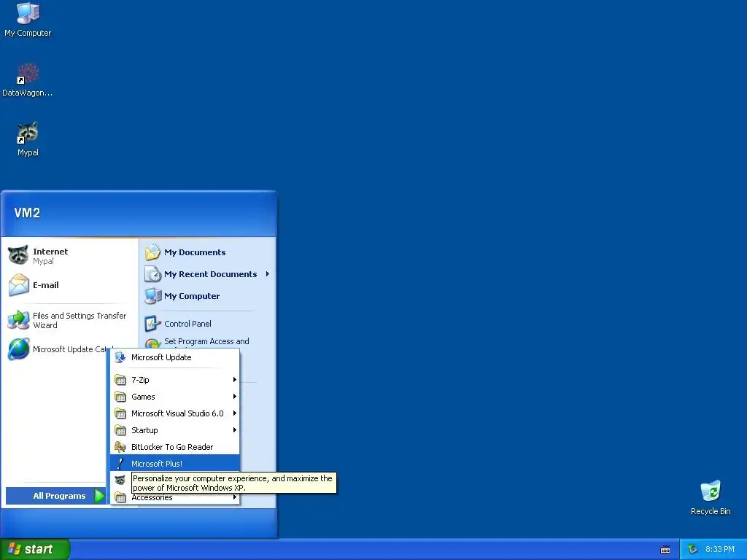Open the Games menu entry
Screen dimensions: 747x560
[x=175, y=397]
